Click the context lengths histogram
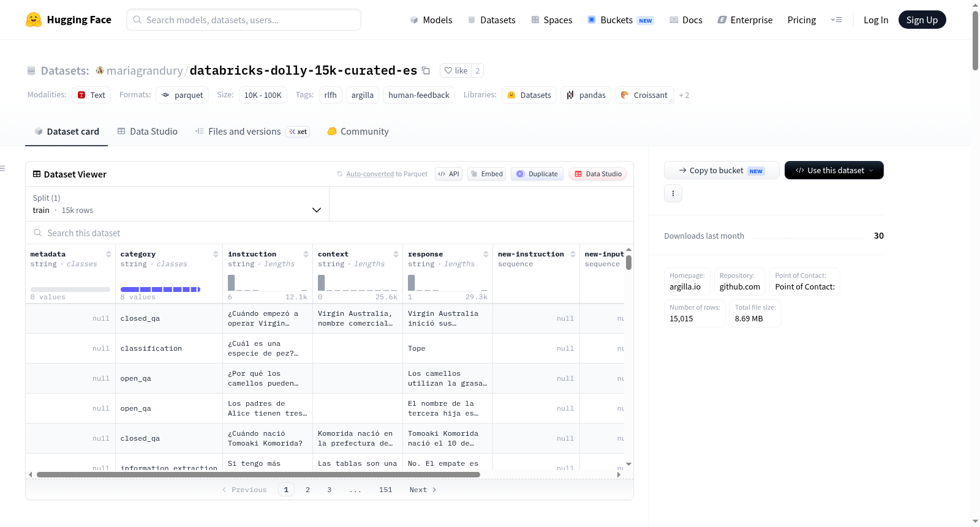This screenshot has width=980, height=527. coord(358,283)
